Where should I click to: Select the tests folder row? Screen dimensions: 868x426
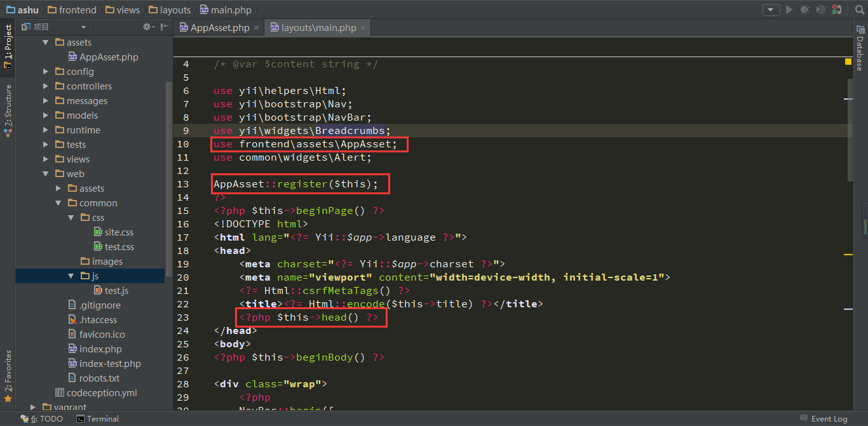click(x=90, y=145)
